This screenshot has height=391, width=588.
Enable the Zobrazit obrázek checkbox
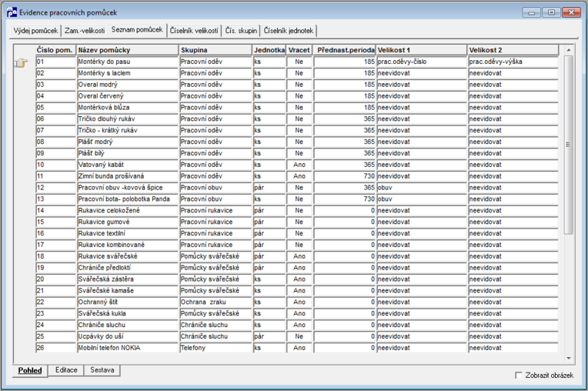coord(519,375)
